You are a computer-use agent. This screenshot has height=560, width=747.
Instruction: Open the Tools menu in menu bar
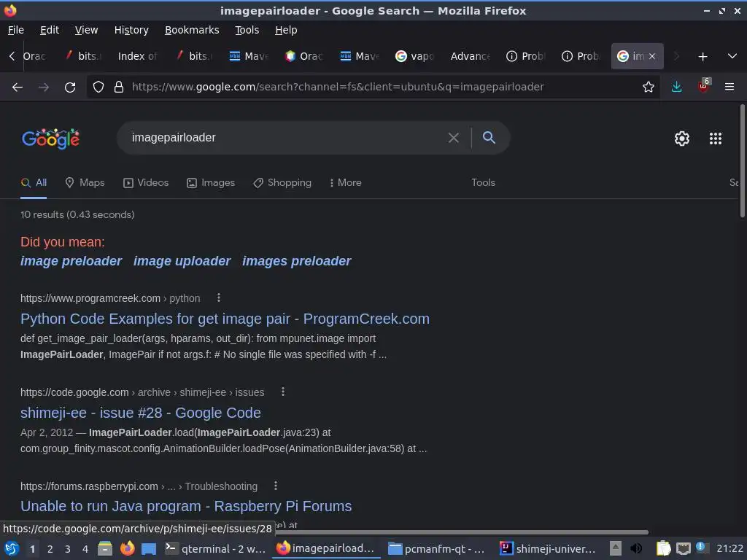tap(247, 30)
